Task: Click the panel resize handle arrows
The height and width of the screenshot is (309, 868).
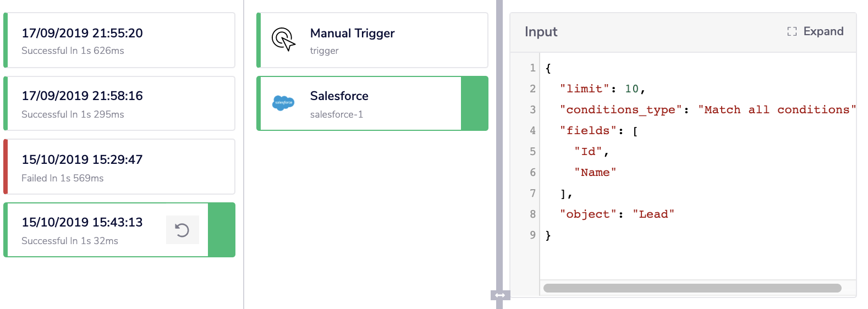Action: [x=500, y=295]
